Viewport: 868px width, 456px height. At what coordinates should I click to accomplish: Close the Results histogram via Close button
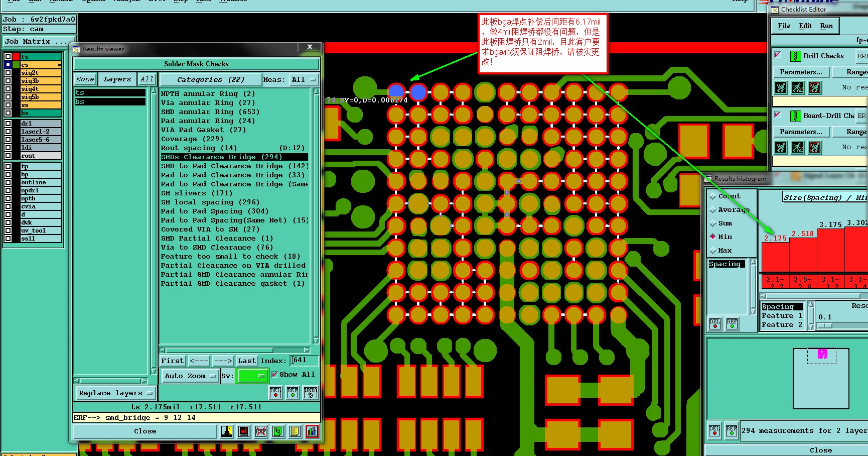coord(821,450)
